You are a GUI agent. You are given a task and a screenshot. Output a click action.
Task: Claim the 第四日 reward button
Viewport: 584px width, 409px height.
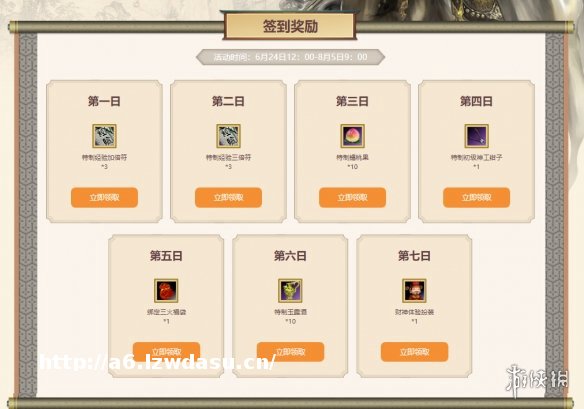476,197
